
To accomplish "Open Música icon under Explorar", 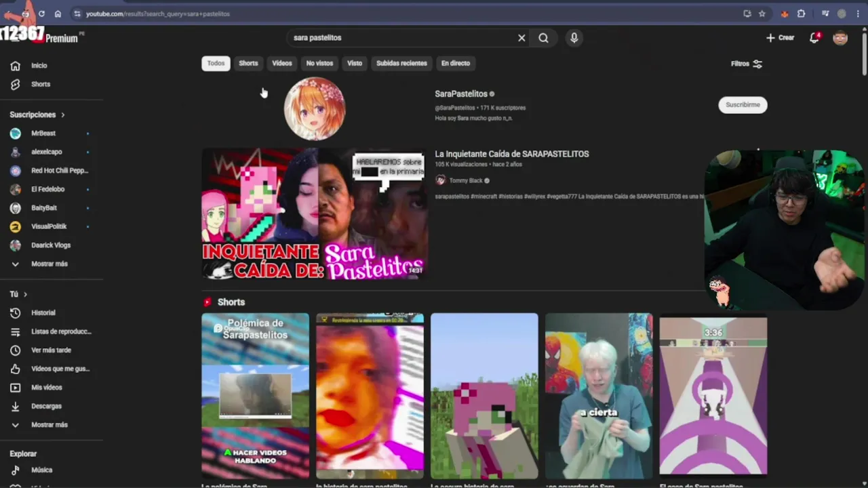I will 15,470.
